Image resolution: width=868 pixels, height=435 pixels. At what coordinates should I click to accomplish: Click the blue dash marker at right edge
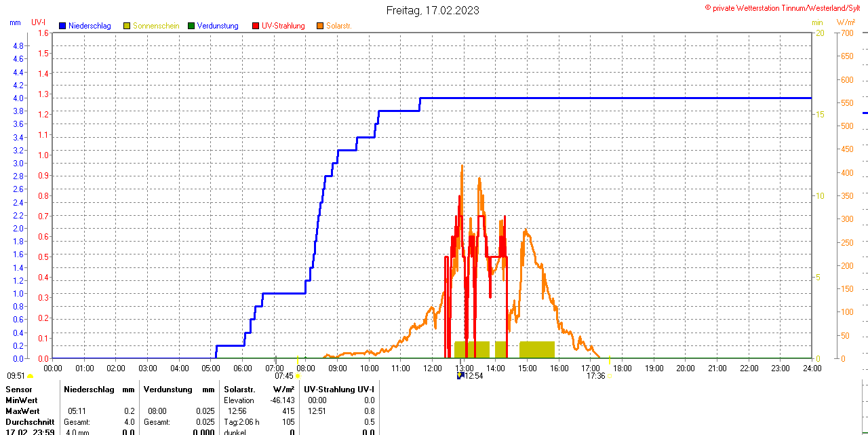(865, 113)
